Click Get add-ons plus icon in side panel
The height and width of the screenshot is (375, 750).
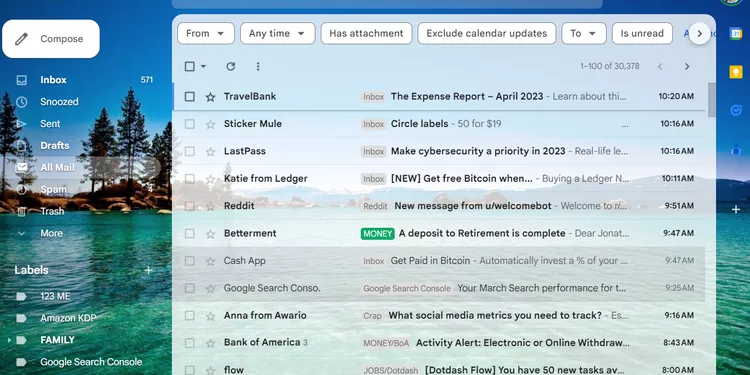click(x=736, y=210)
